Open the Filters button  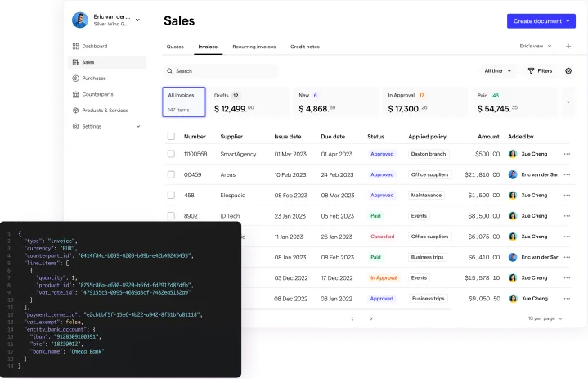click(540, 71)
